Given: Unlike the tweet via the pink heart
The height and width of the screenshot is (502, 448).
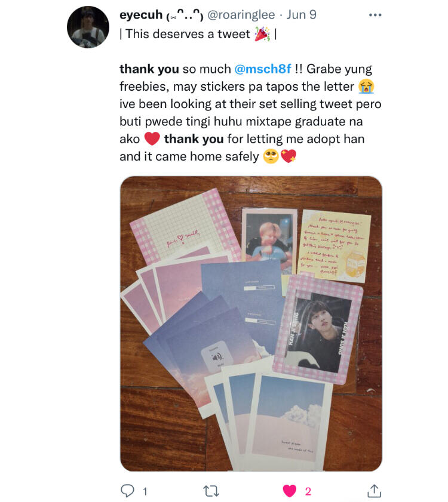Looking at the screenshot, I should (x=289, y=491).
